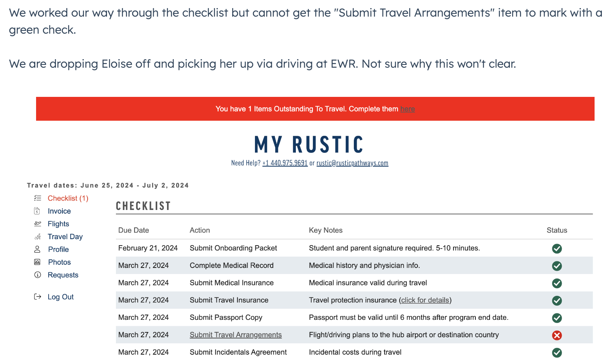The width and height of the screenshot is (612, 364).
Task: Select Travel Day in sidebar
Action: pos(65,237)
